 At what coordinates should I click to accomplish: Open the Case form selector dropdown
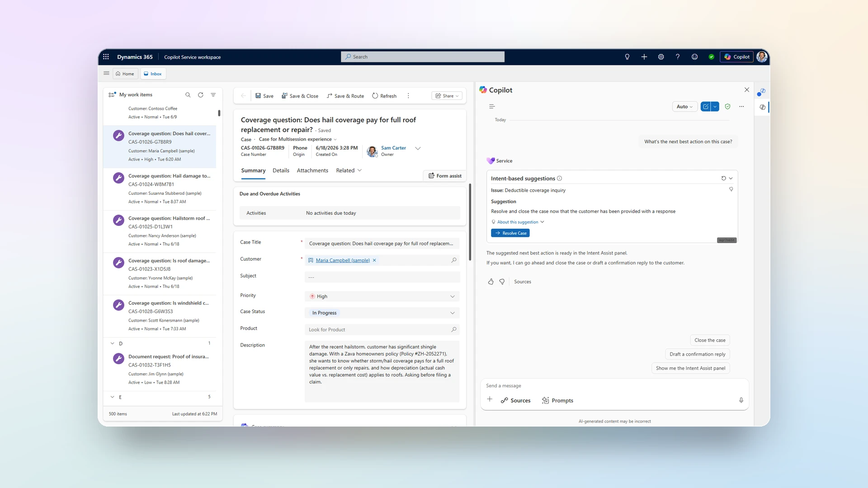tap(297, 139)
